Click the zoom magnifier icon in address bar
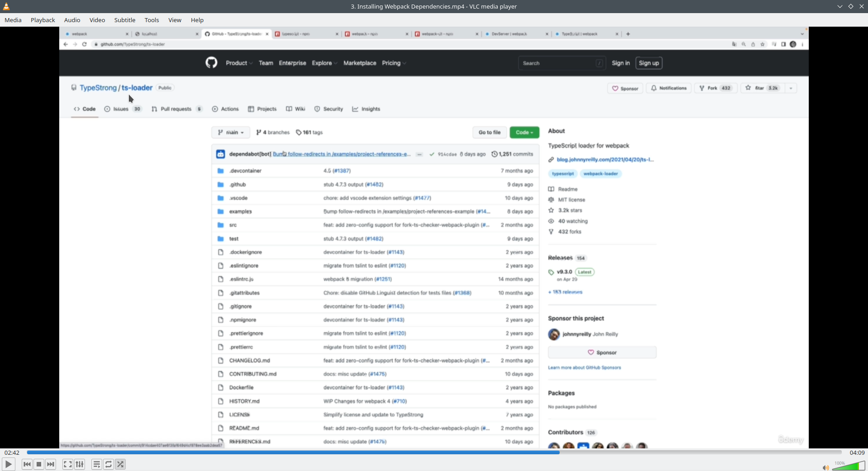This screenshot has width=868, height=471. 744,44
